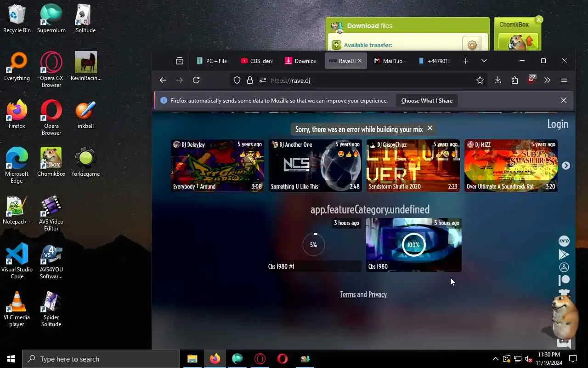Switch to Mail1.io tab
The image size is (588, 368).
coord(390,61)
